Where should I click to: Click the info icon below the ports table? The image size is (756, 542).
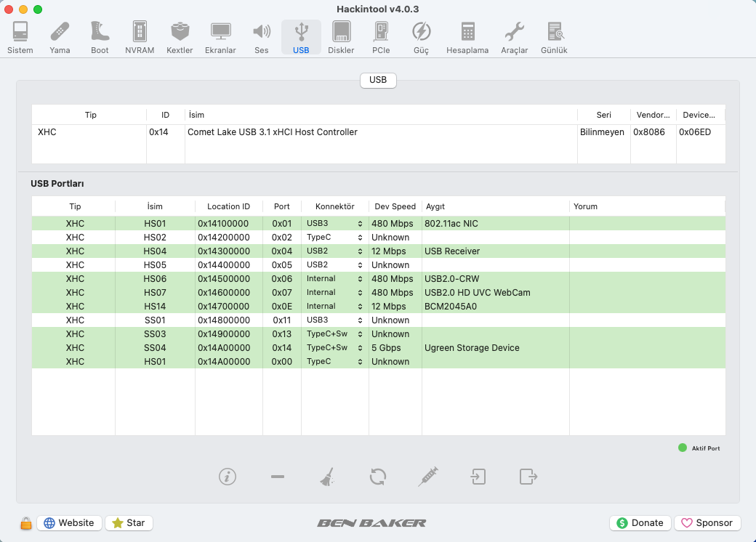[228, 477]
